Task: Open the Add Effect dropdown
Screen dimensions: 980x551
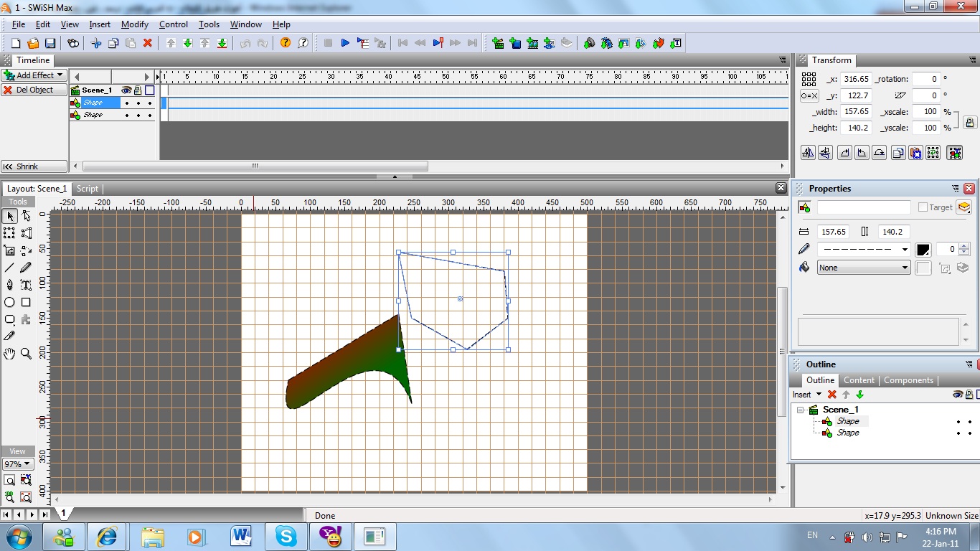Action: tap(34, 75)
